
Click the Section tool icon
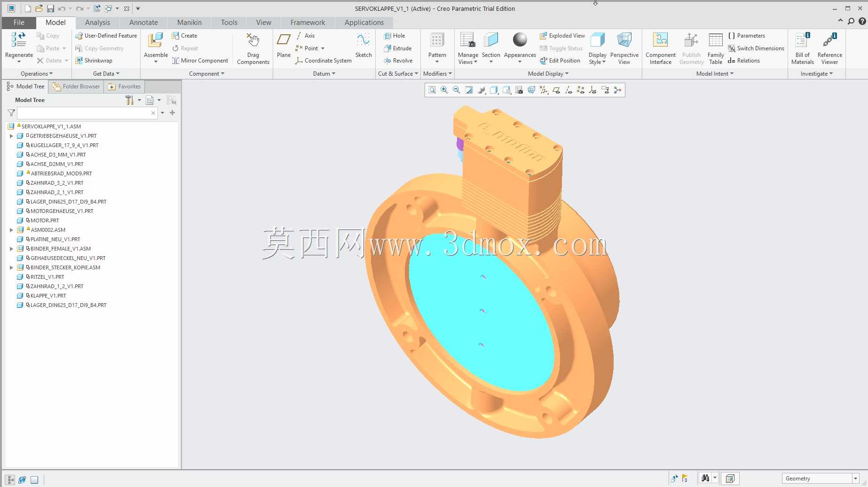[x=491, y=40]
